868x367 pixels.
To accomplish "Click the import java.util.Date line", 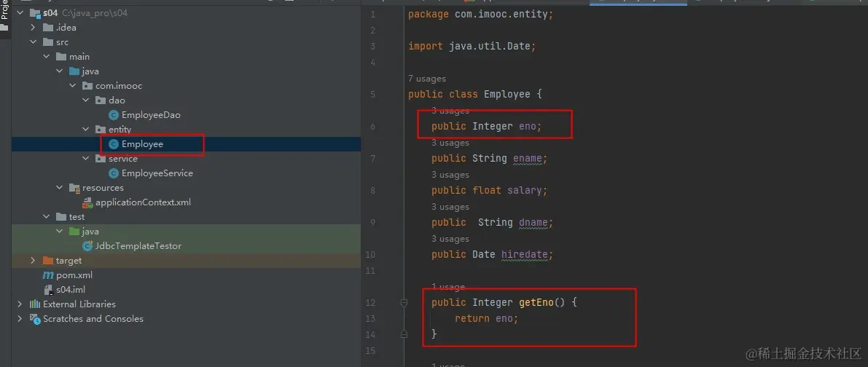I will (x=472, y=47).
